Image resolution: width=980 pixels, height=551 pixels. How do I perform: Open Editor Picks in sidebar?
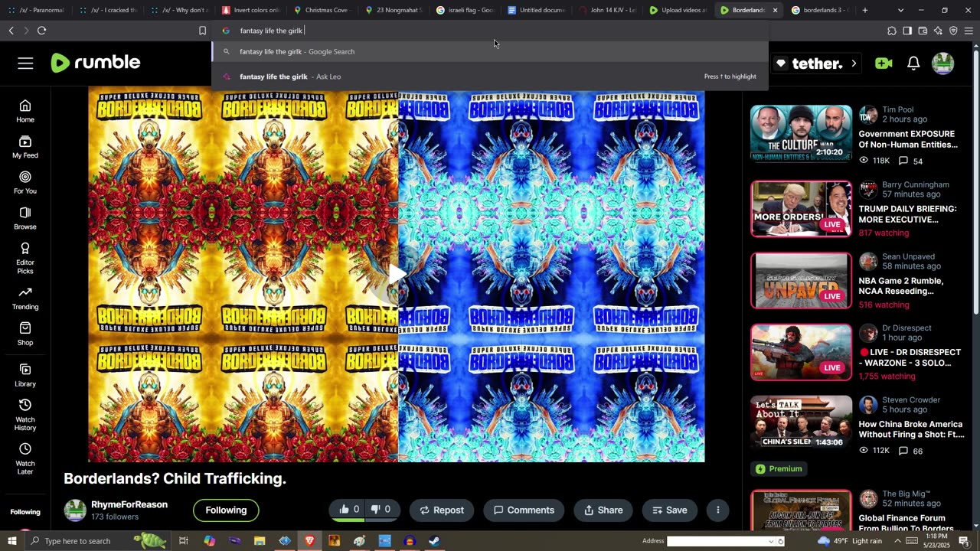tap(25, 259)
